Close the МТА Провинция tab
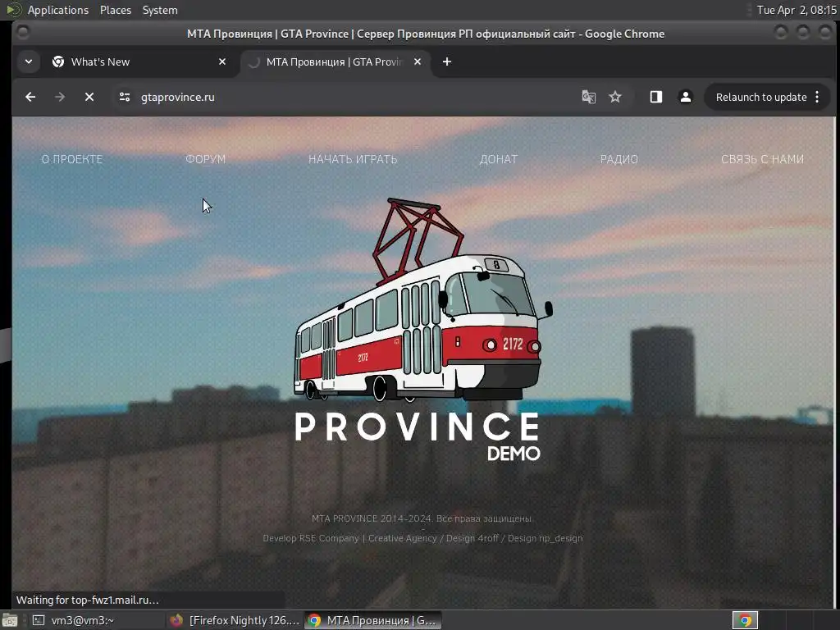Screen dimensions: 840x630 pos(418,62)
